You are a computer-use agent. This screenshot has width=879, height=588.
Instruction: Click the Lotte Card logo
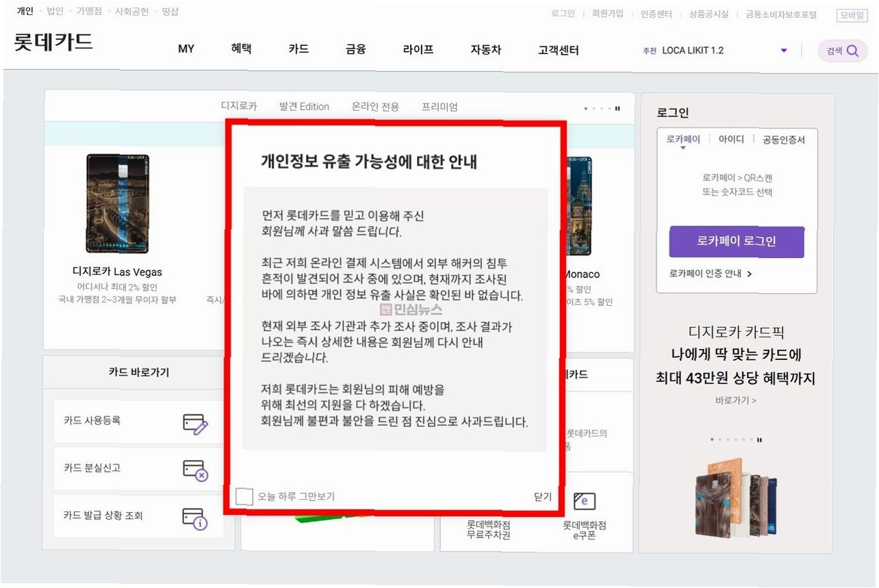[53, 42]
